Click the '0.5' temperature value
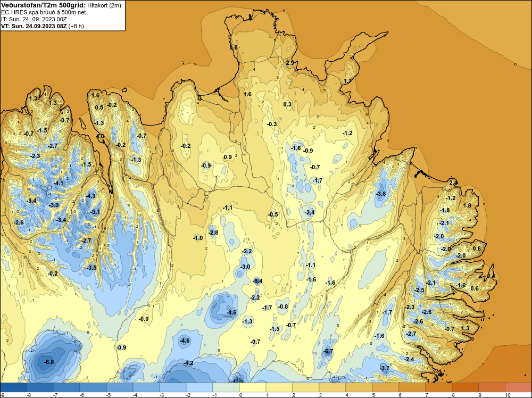This screenshot has height=398, width=532. pyautogui.click(x=99, y=107)
